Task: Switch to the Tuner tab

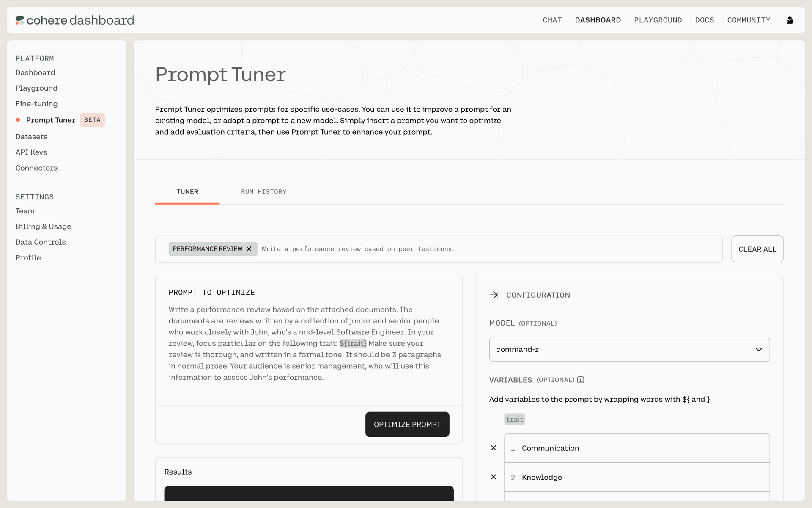Action: [187, 192]
